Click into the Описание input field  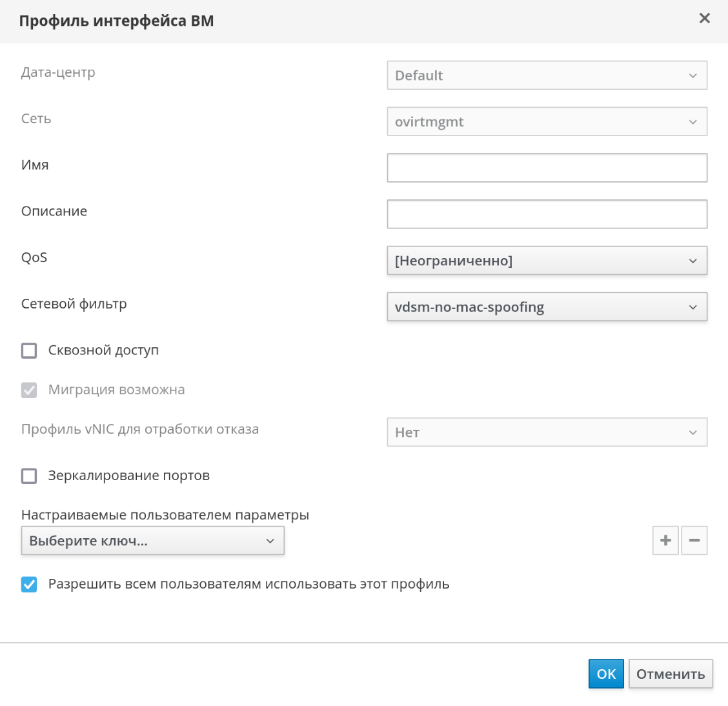547,214
